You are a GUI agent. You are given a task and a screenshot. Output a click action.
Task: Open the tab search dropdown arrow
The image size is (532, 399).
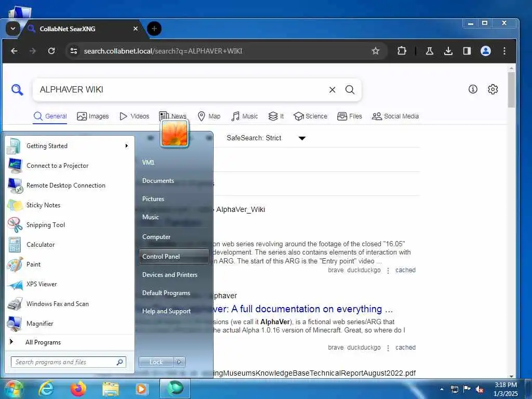point(13,29)
